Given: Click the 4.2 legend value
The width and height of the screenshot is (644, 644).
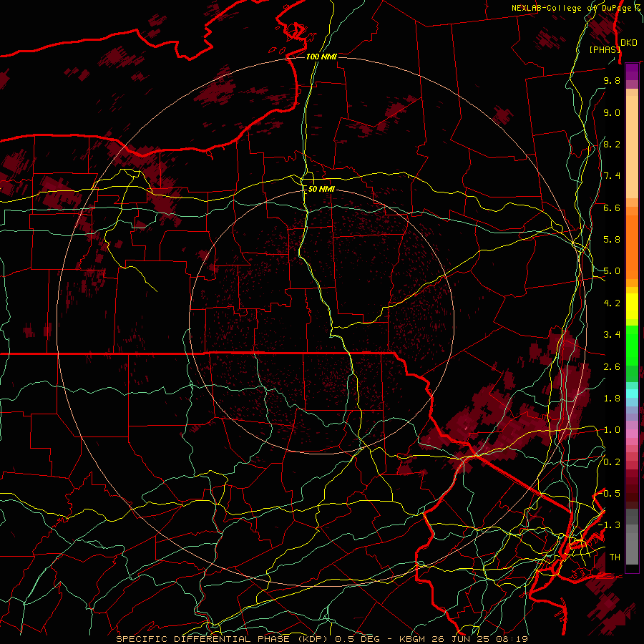Looking at the screenshot, I should click(612, 303).
